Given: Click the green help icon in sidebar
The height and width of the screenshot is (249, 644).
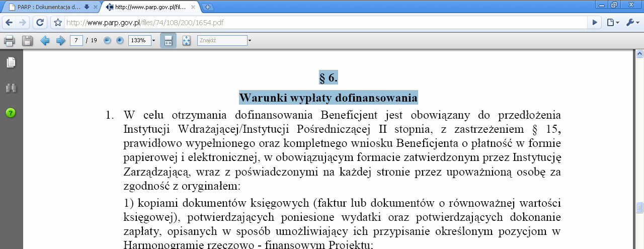Looking at the screenshot, I should click(x=11, y=113).
